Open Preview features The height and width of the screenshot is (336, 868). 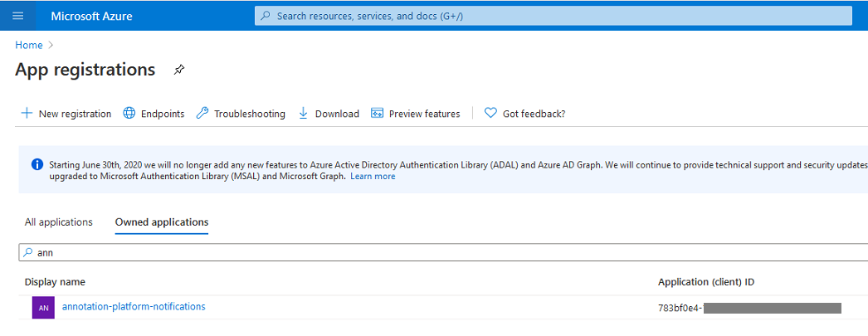coord(425,114)
